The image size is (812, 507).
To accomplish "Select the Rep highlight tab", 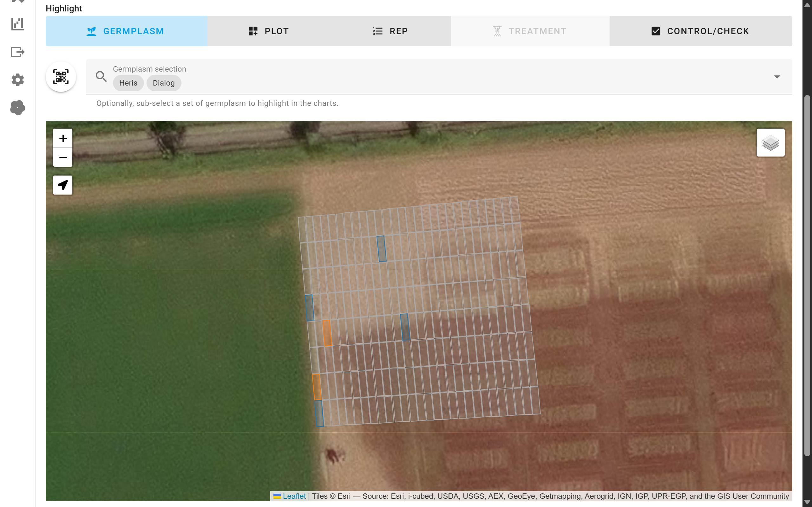I will [x=390, y=31].
